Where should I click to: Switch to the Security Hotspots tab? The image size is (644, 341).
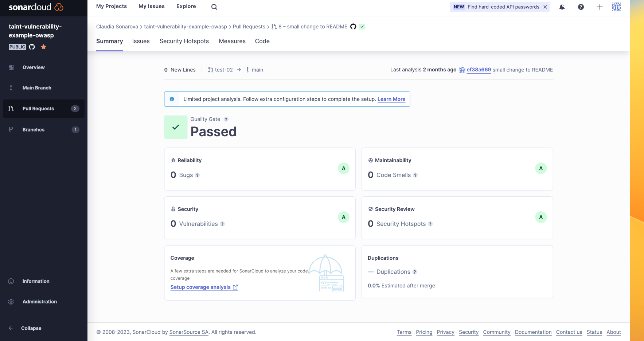pyautogui.click(x=184, y=41)
